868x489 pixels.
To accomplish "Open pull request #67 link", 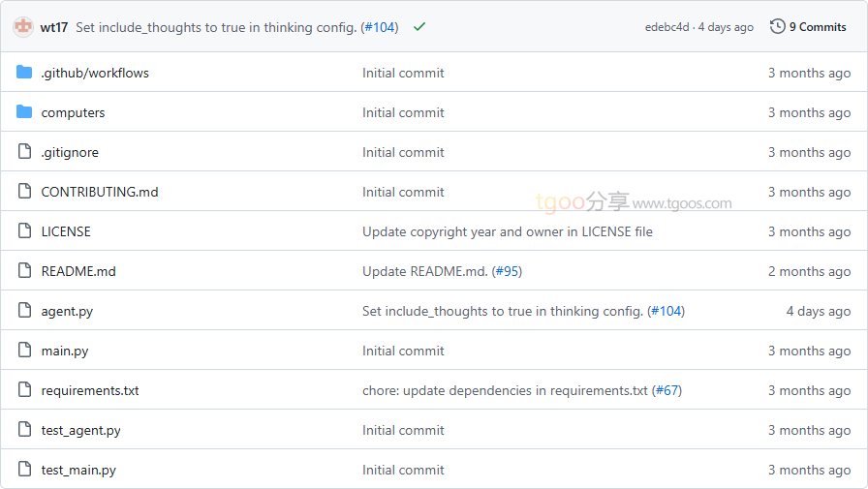I will pos(667,390).
